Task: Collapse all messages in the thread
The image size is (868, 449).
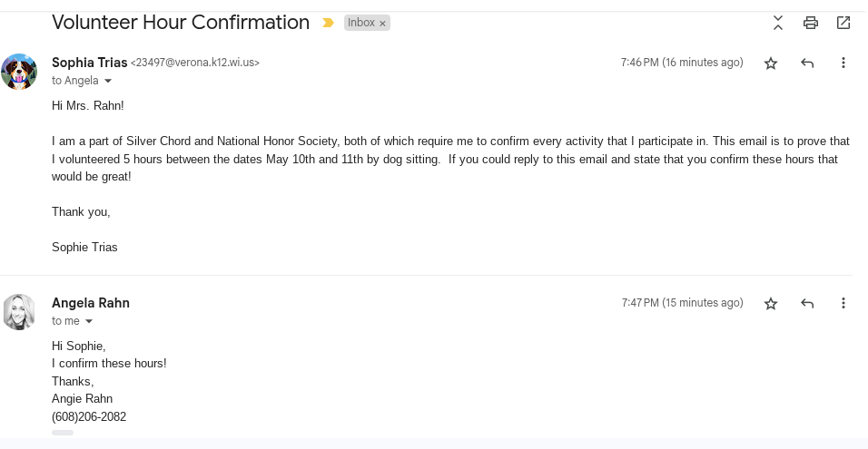Action: coord(778,23)
